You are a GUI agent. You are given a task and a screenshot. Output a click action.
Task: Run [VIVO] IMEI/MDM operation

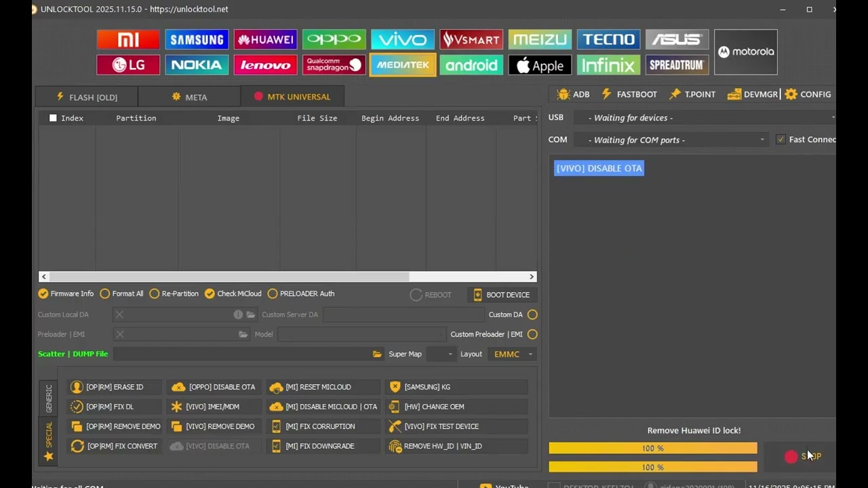(214, 407)
